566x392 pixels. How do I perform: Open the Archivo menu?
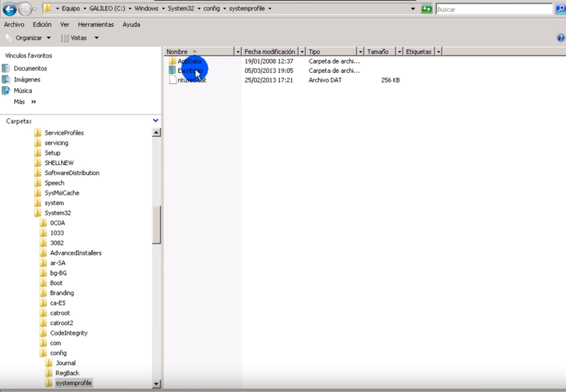(x=14, y=24)
